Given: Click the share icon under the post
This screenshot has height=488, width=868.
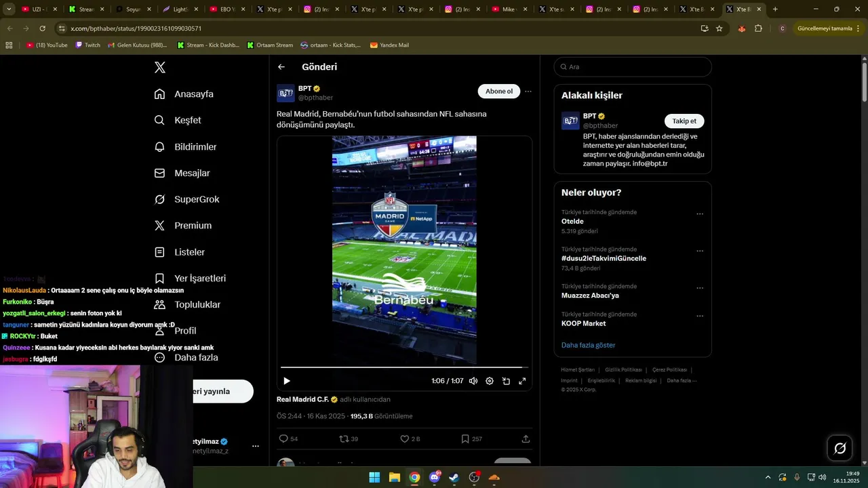Looking at the screenshot, I should point(526,439).
